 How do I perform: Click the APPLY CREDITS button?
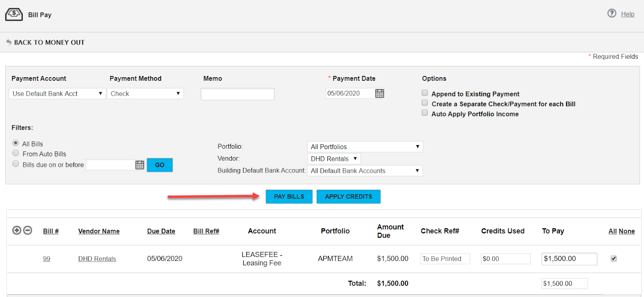point(349,197)
